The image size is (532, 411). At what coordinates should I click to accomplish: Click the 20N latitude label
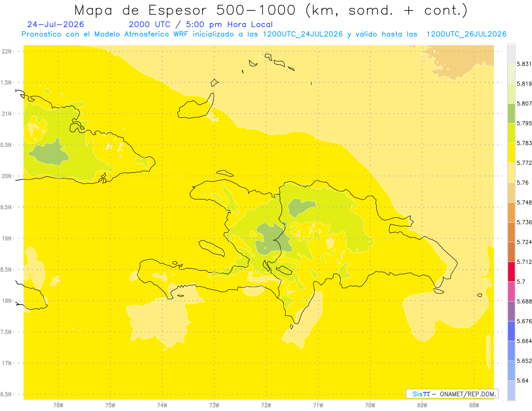pyautogui.click(x=7, y=176)
